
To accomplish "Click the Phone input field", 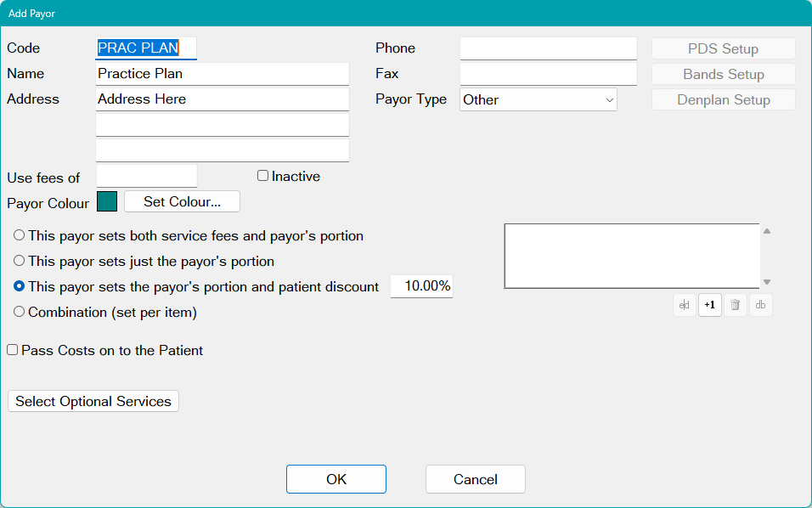I will pyautogui.click(x=549, y=48).
